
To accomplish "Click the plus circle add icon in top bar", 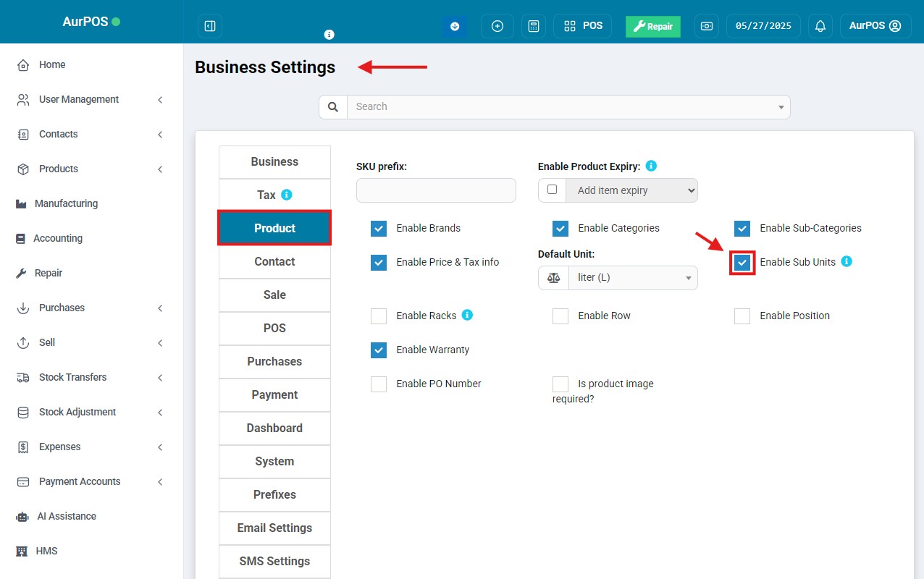I will (497, 26).
